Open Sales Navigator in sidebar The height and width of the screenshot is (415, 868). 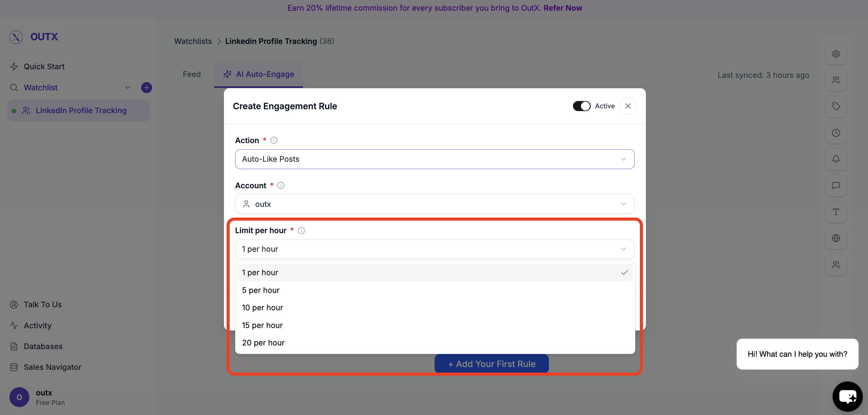point(52,367)
